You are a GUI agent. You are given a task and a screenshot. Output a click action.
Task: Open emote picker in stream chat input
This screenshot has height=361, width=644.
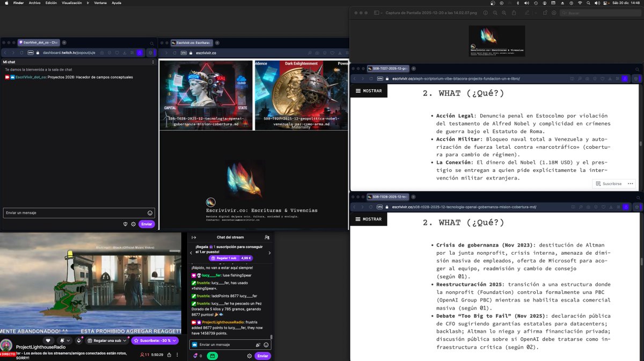pos(266,344)
